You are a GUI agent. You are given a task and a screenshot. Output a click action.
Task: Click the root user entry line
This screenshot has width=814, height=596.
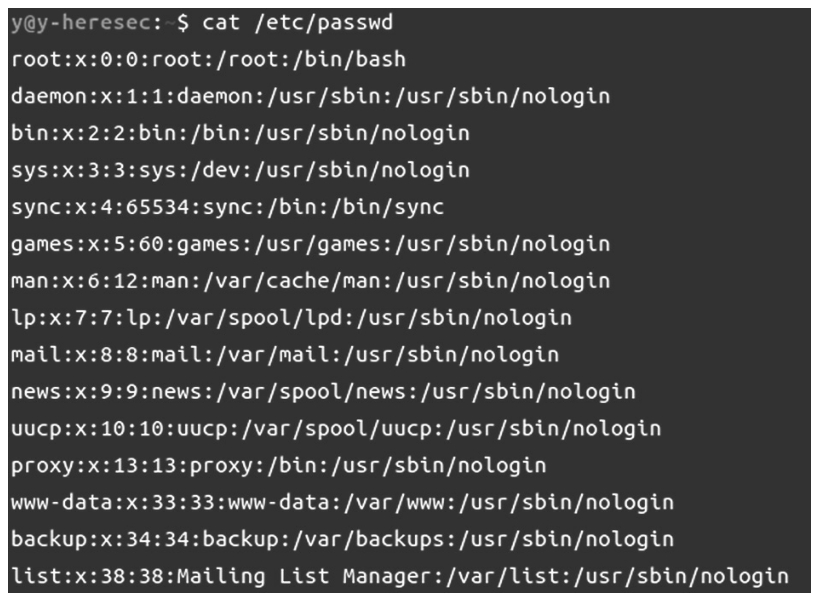pos(208,59)
